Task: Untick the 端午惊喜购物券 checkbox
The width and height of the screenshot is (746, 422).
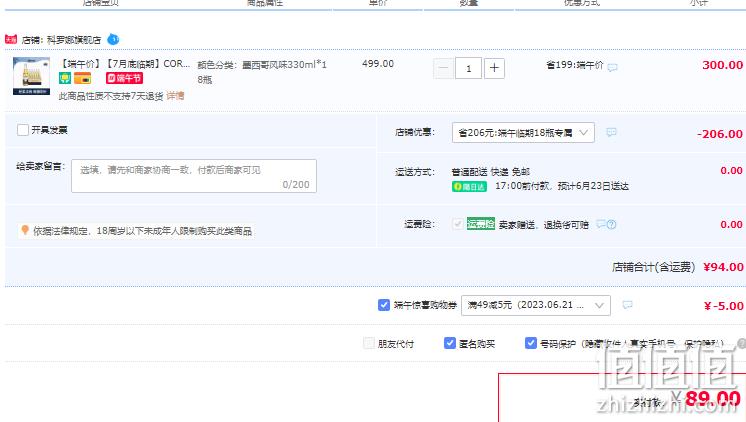Action: (x=384, y=305)
